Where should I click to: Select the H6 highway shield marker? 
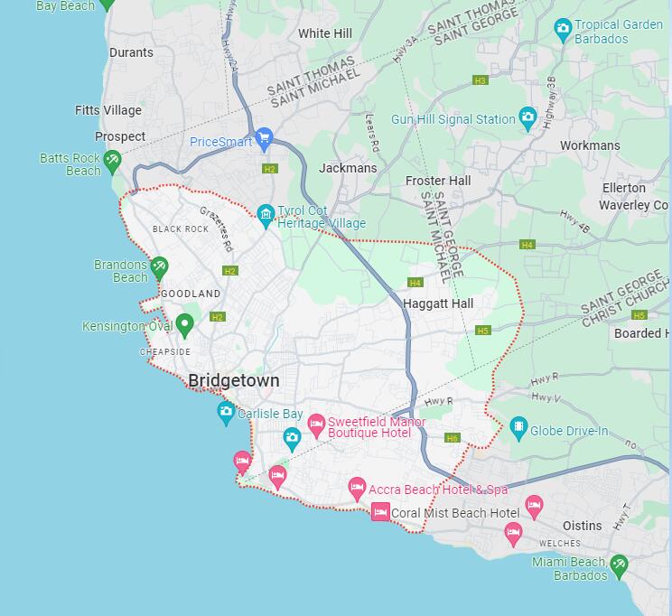click(x=453, y=438)
